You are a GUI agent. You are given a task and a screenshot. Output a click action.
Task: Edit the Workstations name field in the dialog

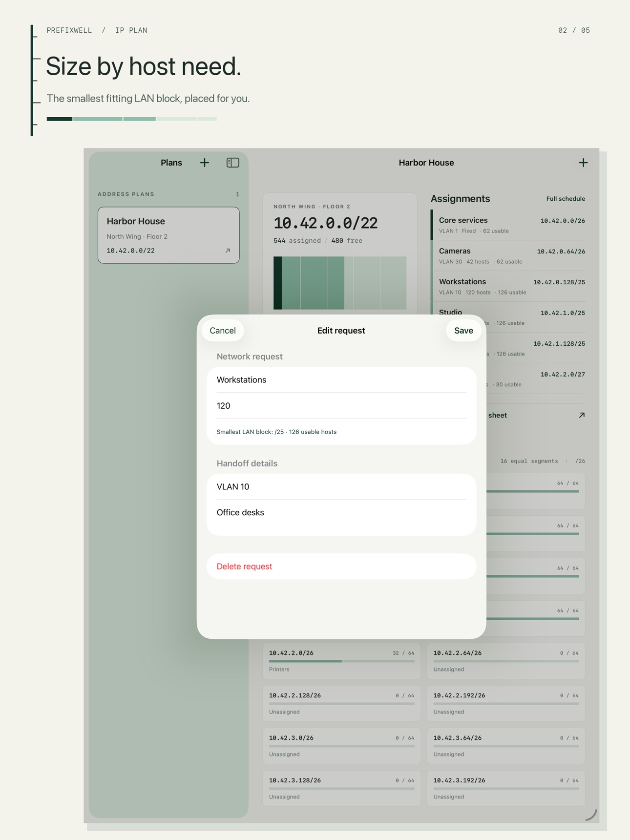pos(341,380)
